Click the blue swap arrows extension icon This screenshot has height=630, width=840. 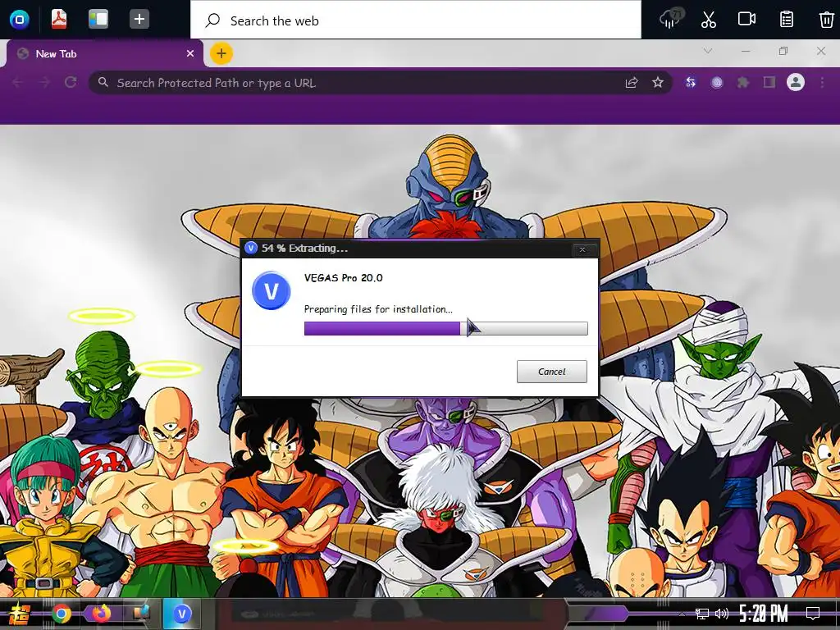pos(691,83)
